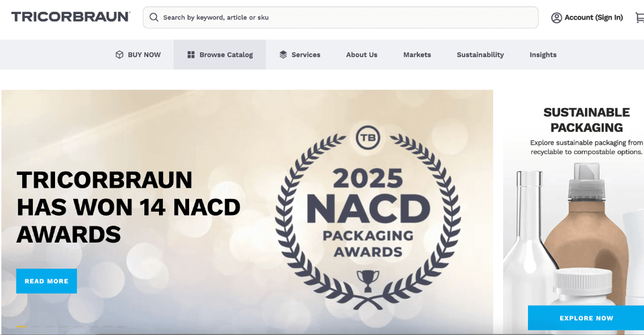Click the layers icon beside Services
644x335 pixels.
tap(283, 55)
